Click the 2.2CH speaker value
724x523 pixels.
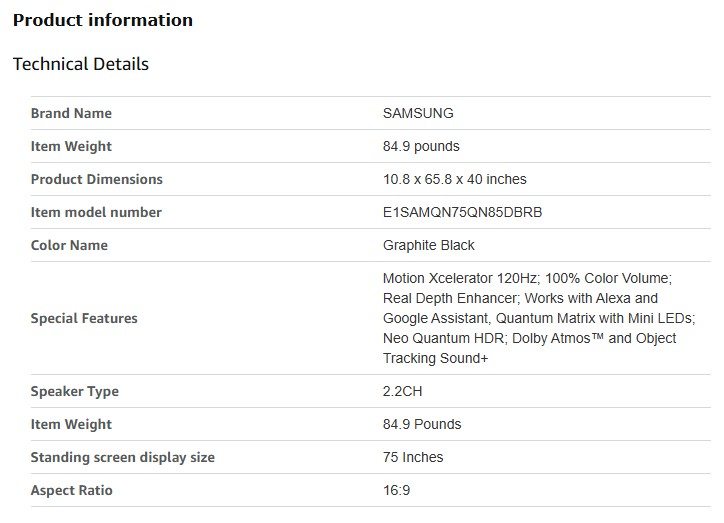point(403,391)
